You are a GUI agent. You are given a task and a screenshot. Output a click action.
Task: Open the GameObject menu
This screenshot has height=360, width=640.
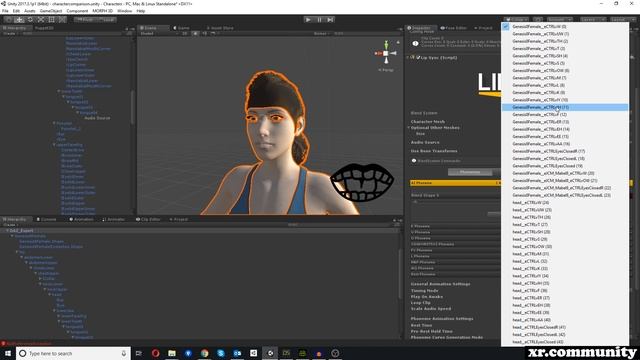(x=51, y=11)
